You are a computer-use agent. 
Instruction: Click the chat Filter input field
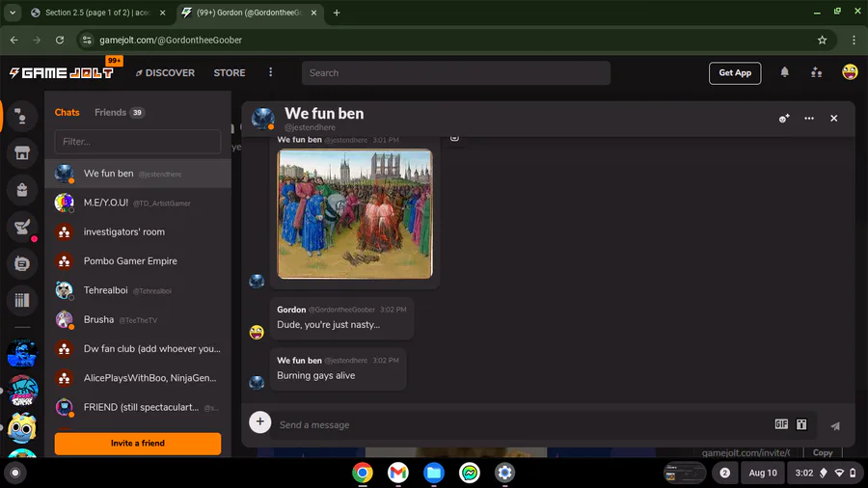[x=137, y=142]
